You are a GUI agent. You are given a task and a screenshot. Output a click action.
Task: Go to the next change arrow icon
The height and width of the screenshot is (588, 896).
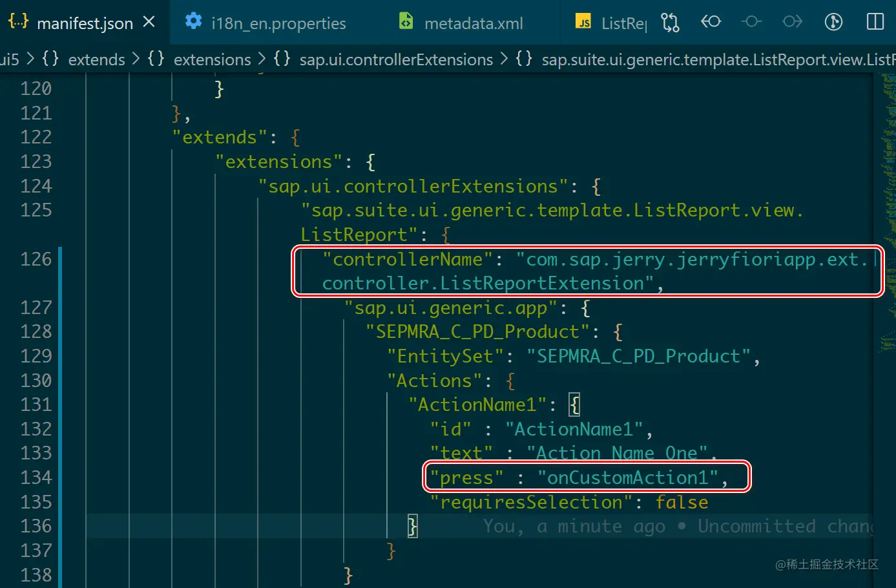tap(792, 22)
